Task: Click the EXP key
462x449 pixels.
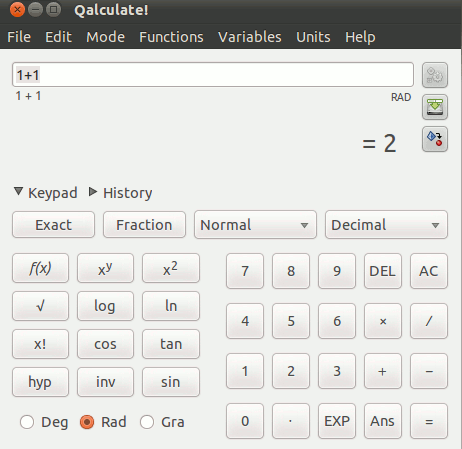Action: [x=337, y=421]
